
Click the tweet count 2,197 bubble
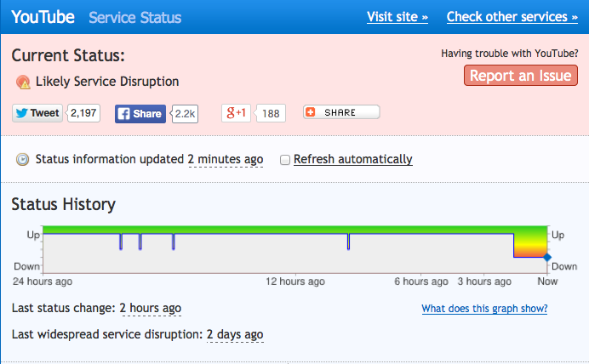[x=83, y=113]
